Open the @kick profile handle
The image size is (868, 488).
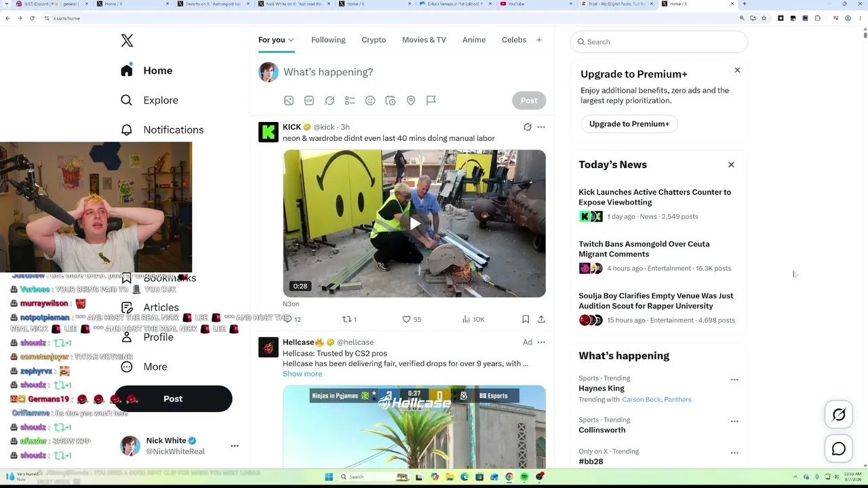pos(324,127)
